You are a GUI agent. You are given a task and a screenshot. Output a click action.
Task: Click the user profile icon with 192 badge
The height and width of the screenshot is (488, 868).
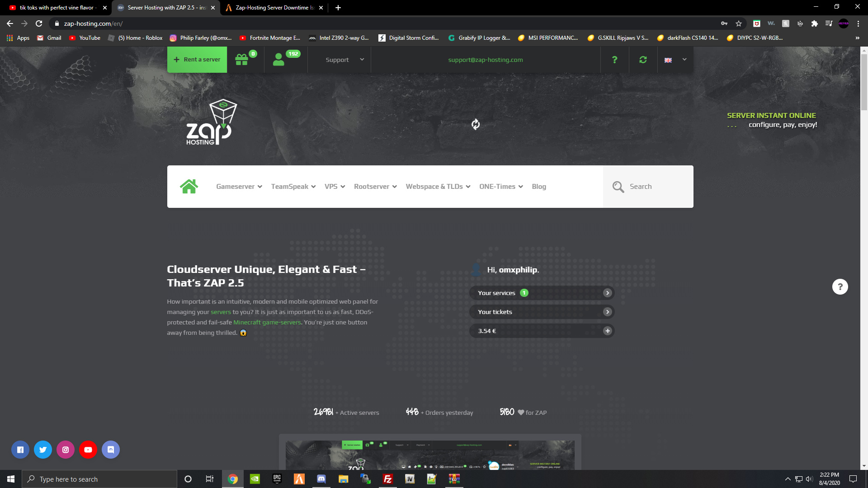pos(279,60)
